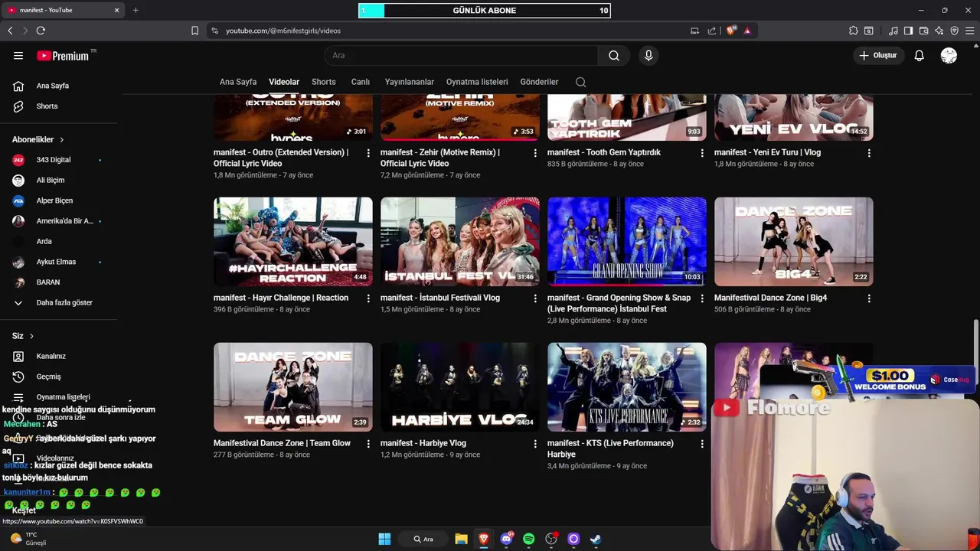Open Brave VPN shield icon
Viewport: 980px width, 551px height.
click(x=954, y=31)
